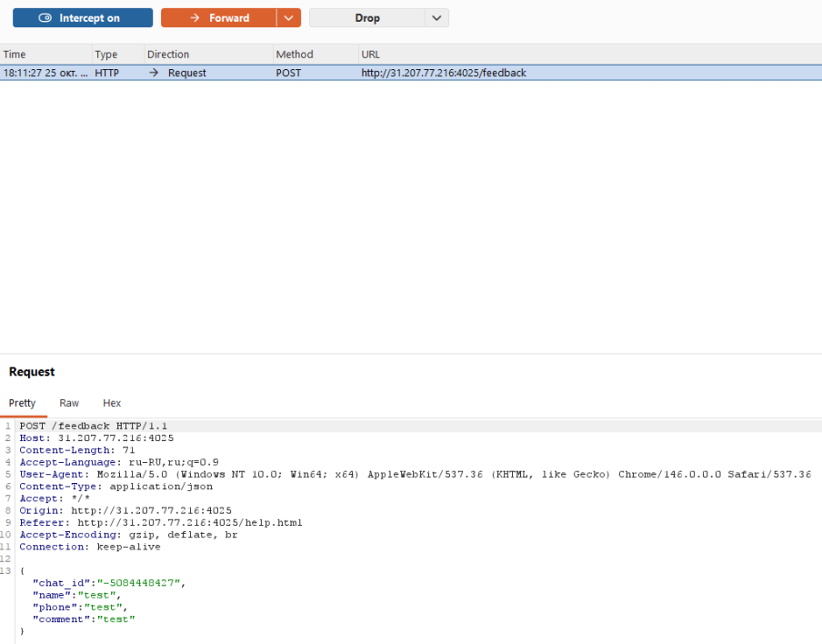
Task: Click the chat_id value -5084448427
Action: coord(139,583)
